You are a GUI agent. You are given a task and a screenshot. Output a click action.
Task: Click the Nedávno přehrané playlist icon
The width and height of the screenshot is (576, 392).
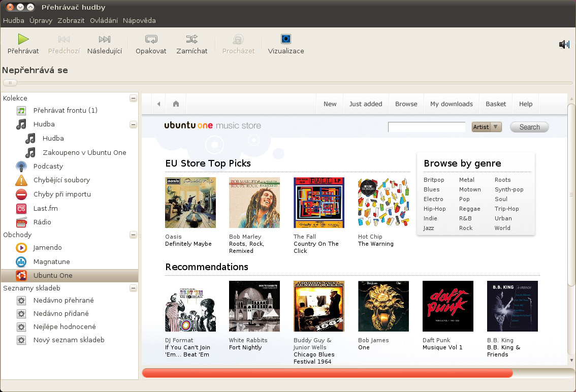[21, 301]
